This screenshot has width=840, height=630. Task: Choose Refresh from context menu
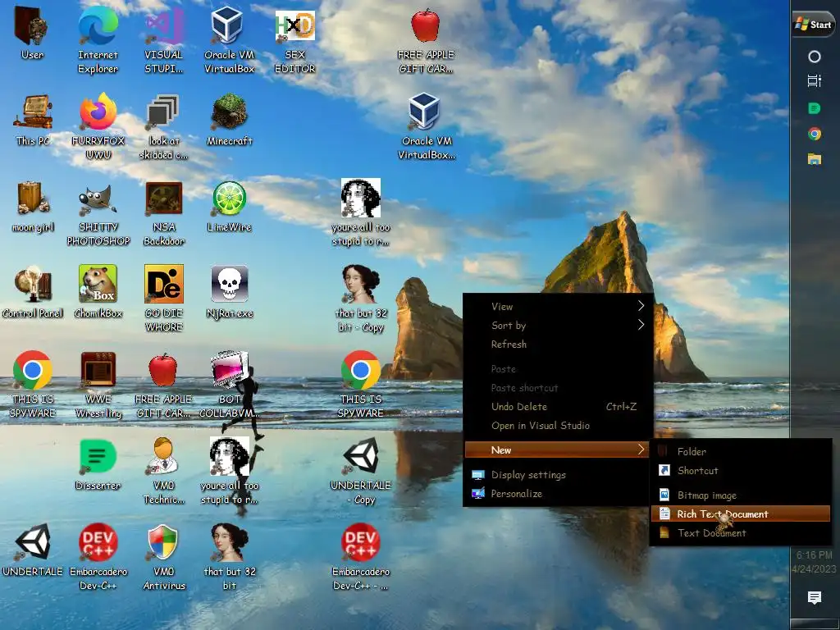point(558,344)
